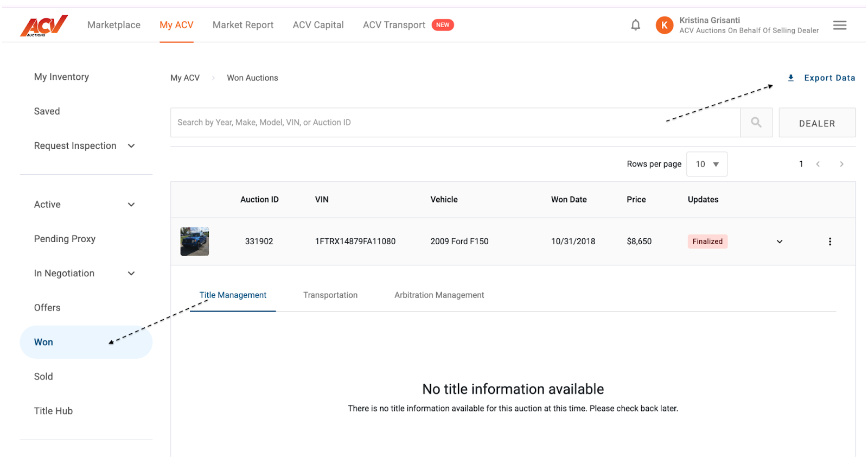Open Market Report
The height and width of the screenshot is (457, 868).
pos(243,25)
